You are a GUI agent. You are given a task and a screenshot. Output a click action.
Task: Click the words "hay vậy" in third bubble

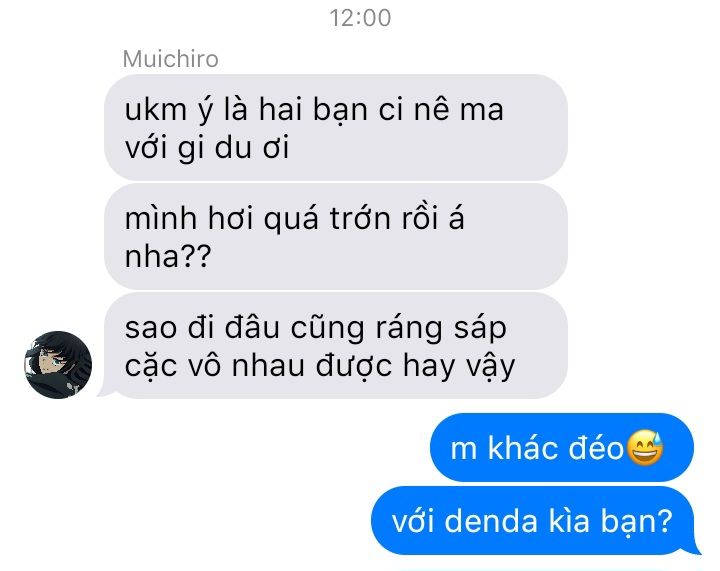[459, 366]
